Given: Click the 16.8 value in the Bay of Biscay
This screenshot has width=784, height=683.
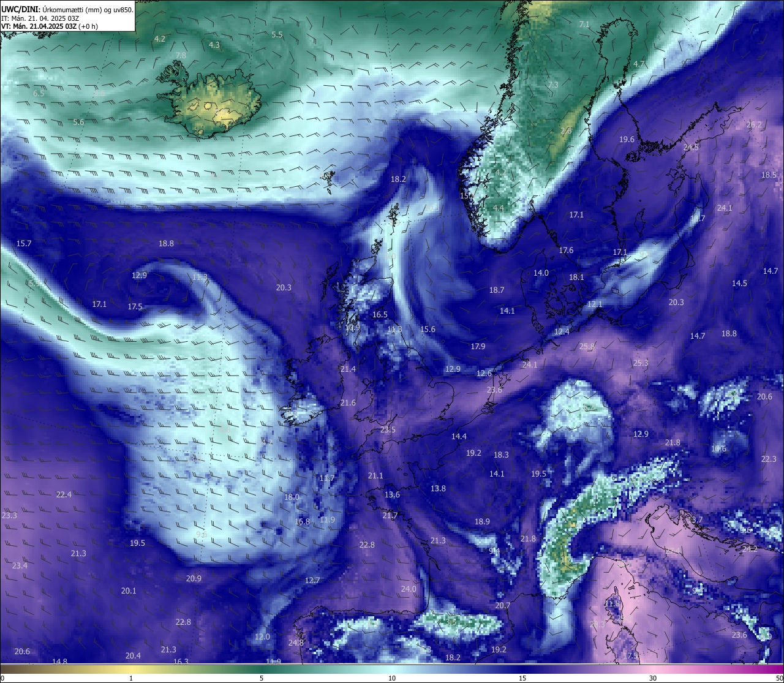Looking at the screenshot, I should (x=302, y=523).
